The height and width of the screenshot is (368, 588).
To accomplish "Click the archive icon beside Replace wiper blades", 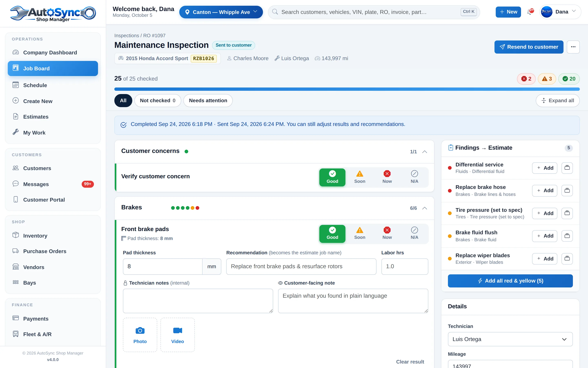I will (x=567, y=258).
